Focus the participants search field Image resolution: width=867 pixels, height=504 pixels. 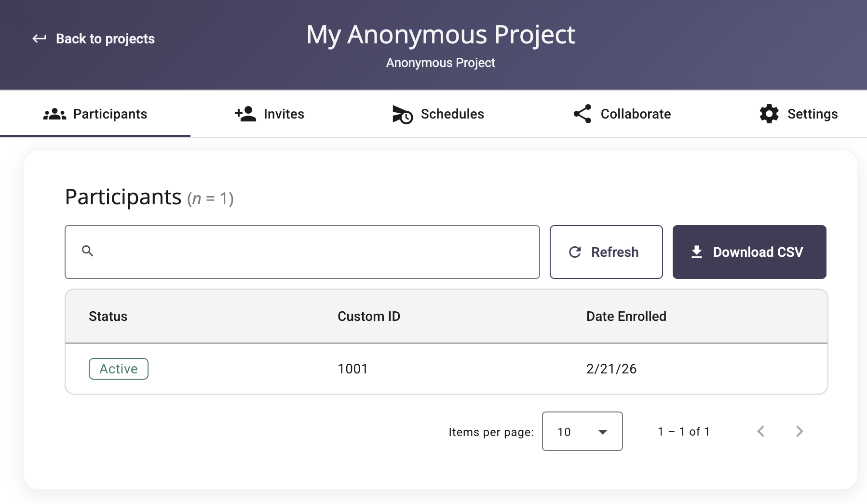[313, 252]
